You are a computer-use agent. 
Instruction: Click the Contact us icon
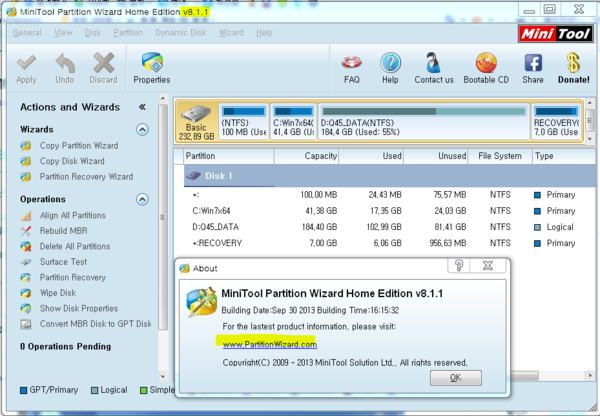(x=434, y=62)
